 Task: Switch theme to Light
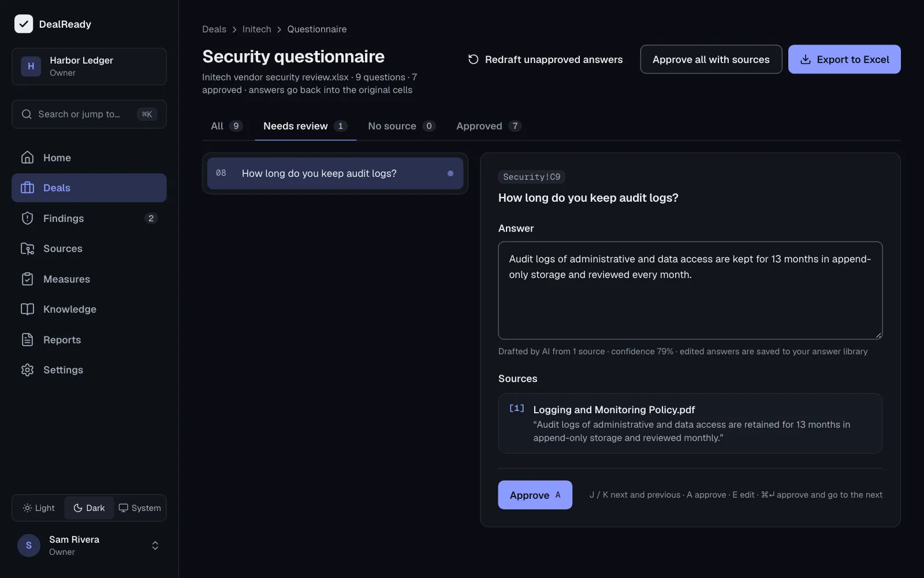click(x=39, y=508)
